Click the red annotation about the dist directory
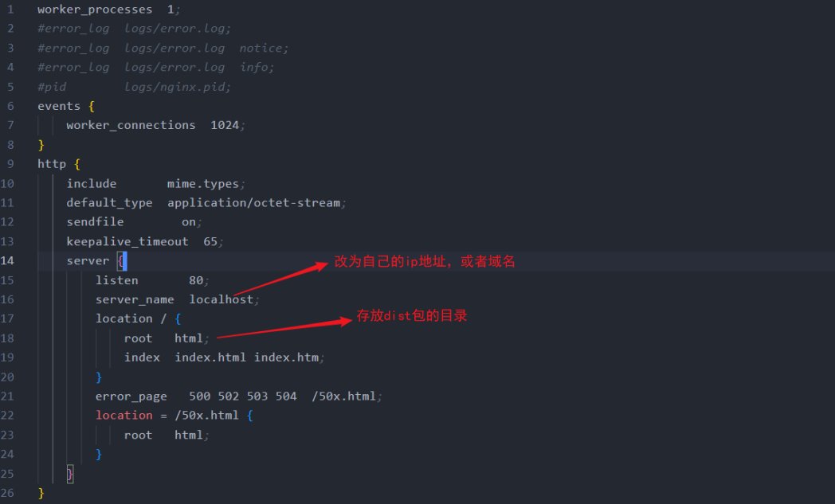Screen dimensions: 835x504 point(411,316)
